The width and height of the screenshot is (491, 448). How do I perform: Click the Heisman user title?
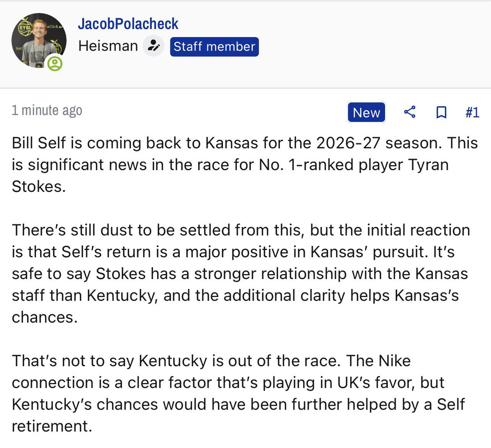coord(108,46)
